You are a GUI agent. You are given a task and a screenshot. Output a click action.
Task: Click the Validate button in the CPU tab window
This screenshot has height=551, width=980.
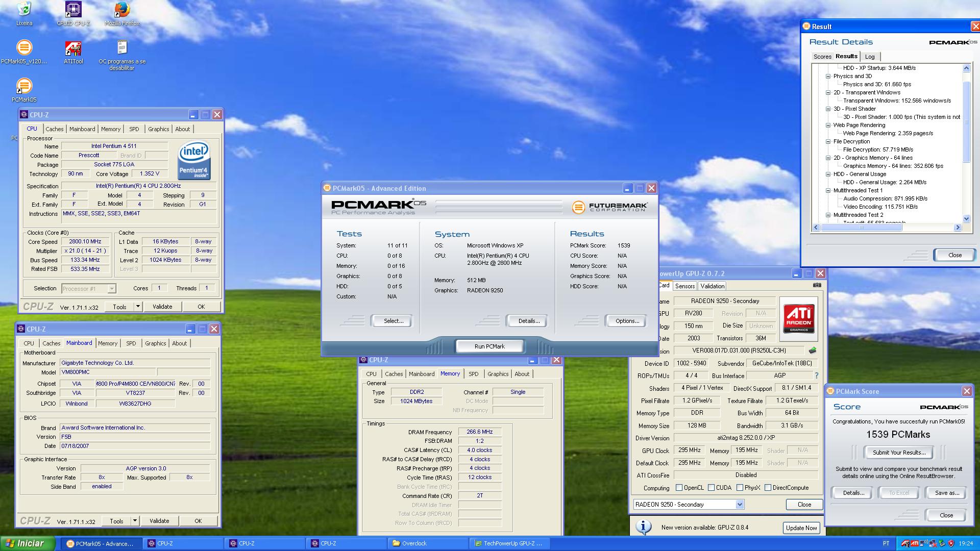[x=162, y=307]
